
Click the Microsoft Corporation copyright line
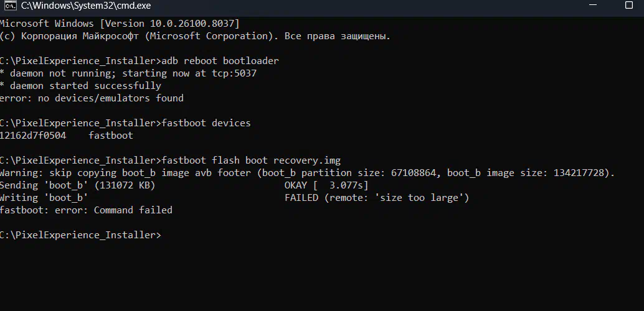[194, 36]
